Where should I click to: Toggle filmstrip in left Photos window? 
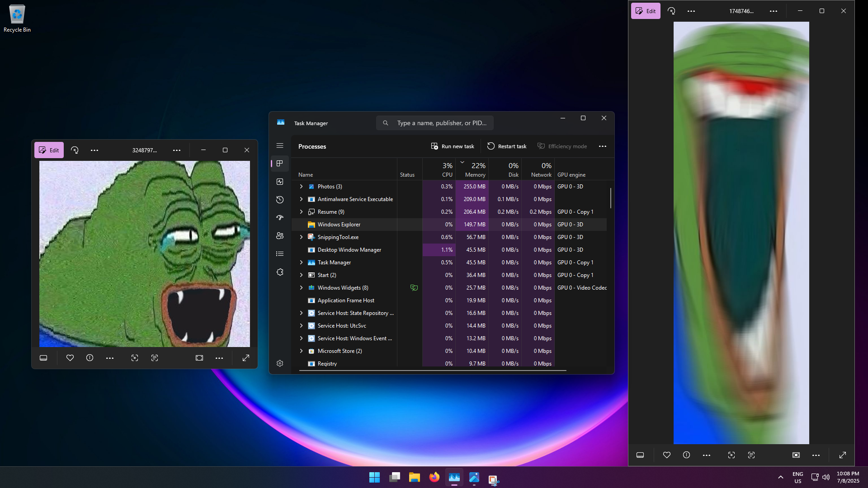pos(43,358)
